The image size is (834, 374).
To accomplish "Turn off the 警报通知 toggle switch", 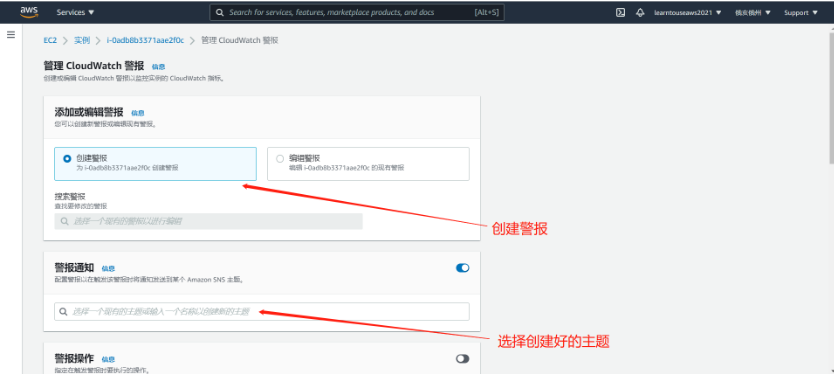I will point(462,268).
